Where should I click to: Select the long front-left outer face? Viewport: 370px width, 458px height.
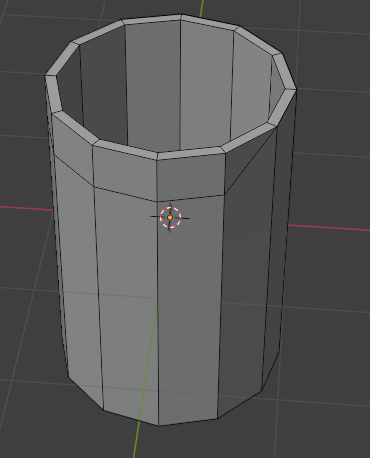point(128,300)
